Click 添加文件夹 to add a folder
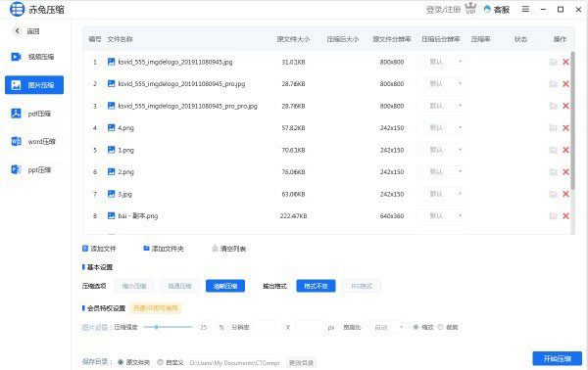 click(164, 249)
